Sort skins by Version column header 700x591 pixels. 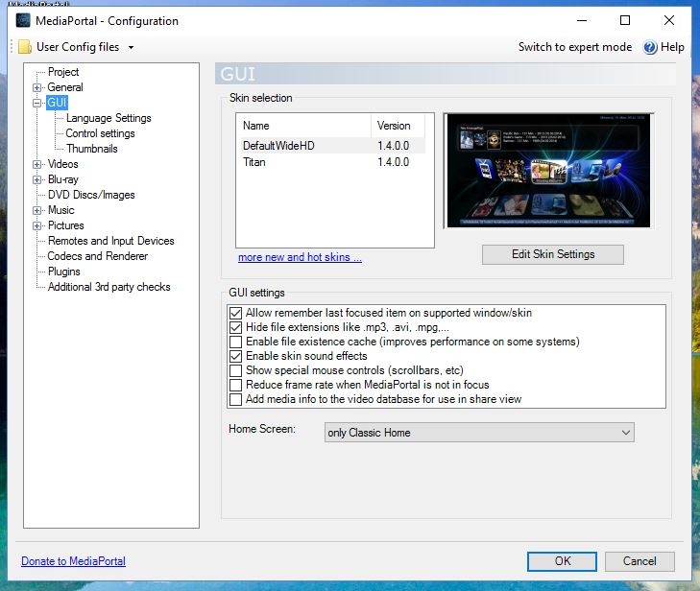click(398, 126)
